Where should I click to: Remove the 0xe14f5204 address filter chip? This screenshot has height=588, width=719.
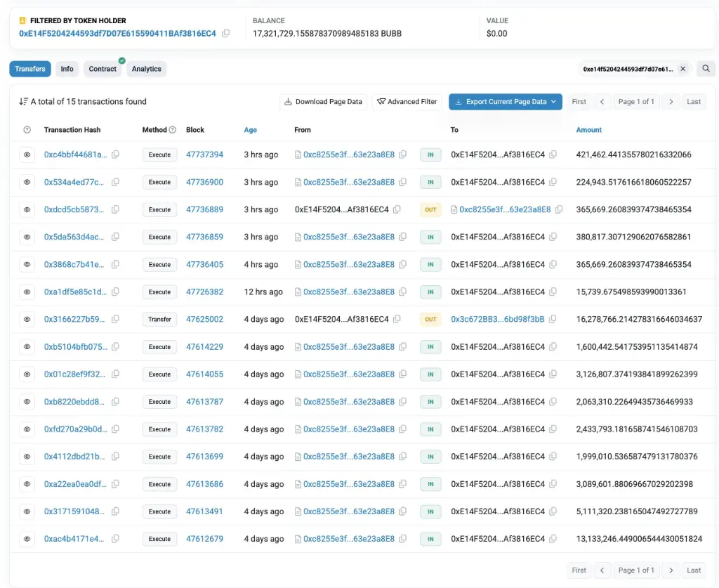pyautogui.click(x=682, y=69)
